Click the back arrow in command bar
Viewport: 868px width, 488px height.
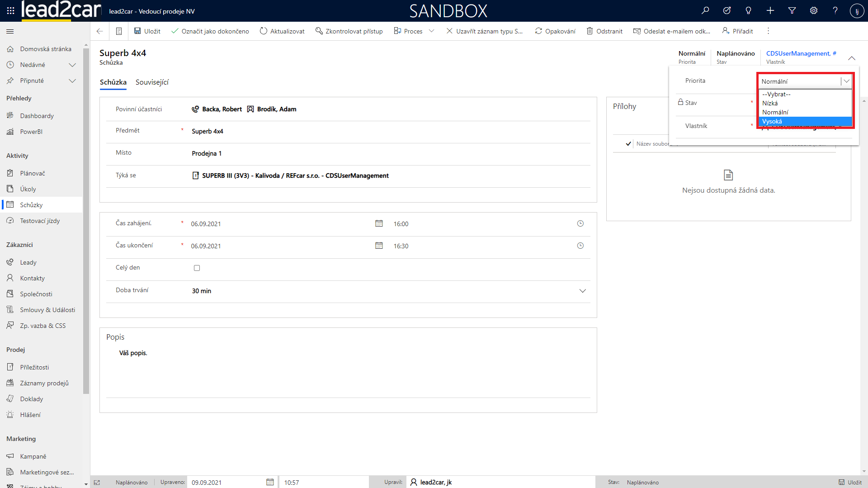(x=100, y=31)
